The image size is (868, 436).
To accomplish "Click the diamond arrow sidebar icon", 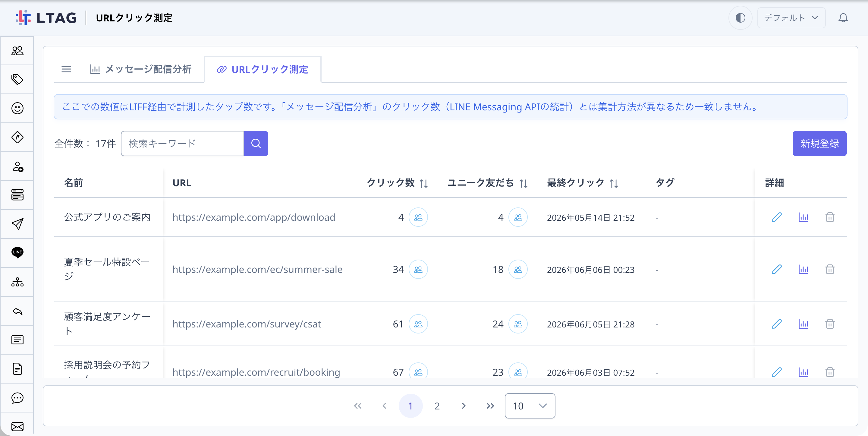I will click(x=17, y=137).
